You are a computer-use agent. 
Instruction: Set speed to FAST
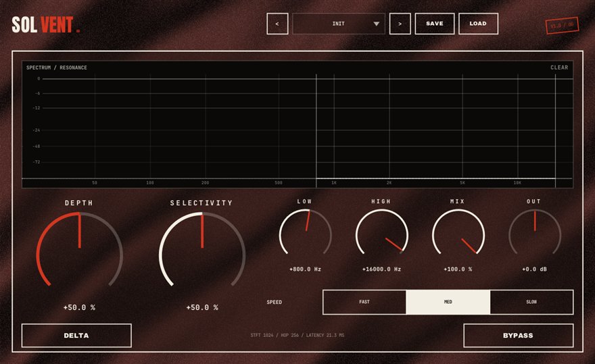(x=364, y=302)
